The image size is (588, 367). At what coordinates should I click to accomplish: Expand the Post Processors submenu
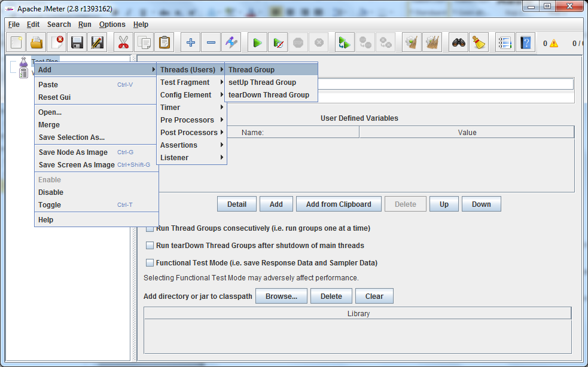[191, 133]
